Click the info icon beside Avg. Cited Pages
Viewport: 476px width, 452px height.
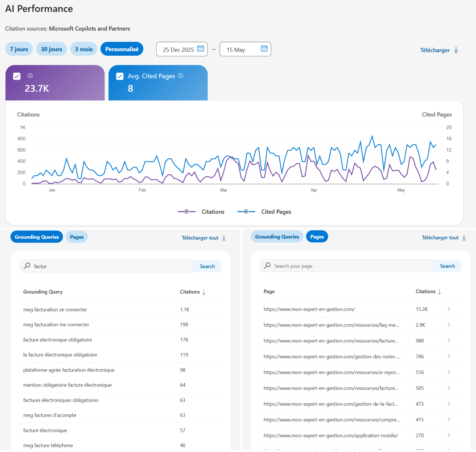tap(181, 76)
